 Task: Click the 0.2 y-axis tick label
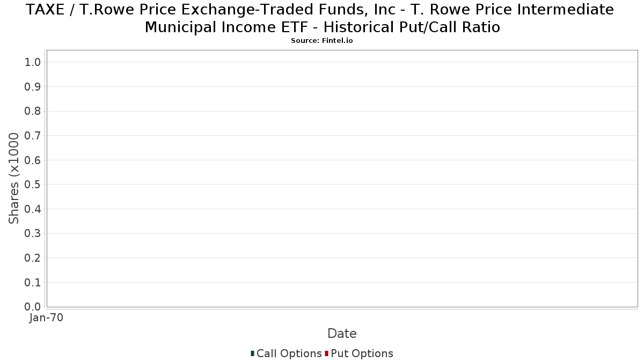(x=33, y=258)
